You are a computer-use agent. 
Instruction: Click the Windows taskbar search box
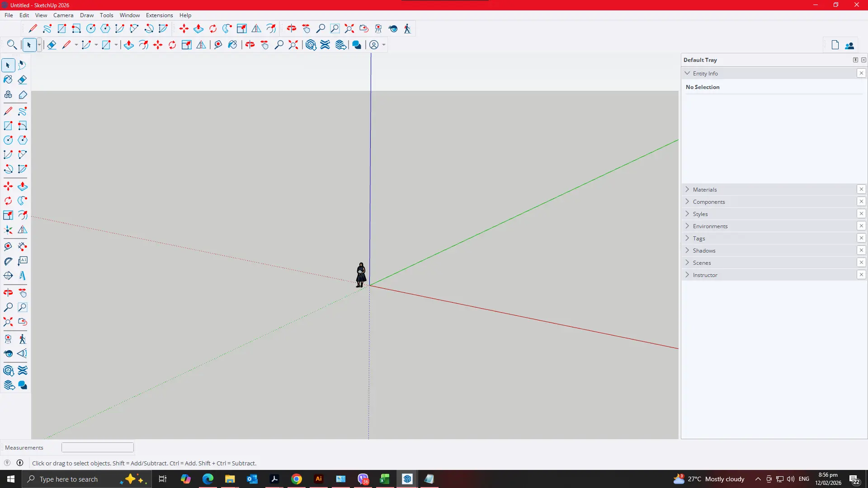point(86,479)
